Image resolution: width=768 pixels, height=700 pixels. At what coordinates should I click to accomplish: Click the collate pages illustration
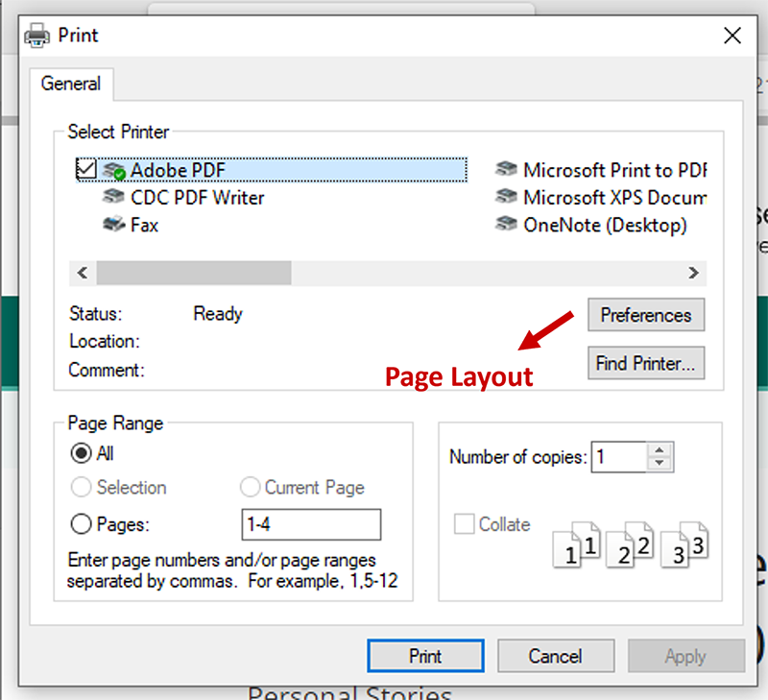(x=629, y=543)
